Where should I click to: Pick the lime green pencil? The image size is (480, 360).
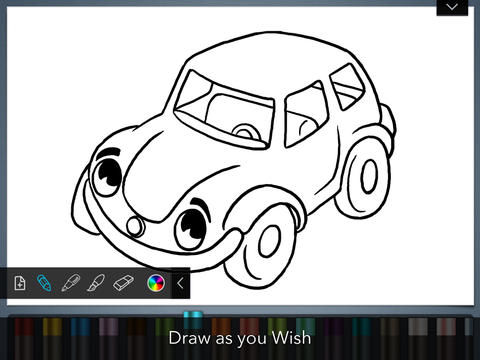point(277,338)
